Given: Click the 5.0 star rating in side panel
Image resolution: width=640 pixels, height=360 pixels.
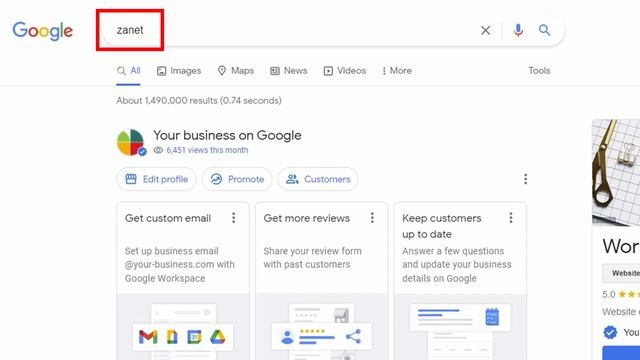Looking at the screenshot, I should click(621, 294).
